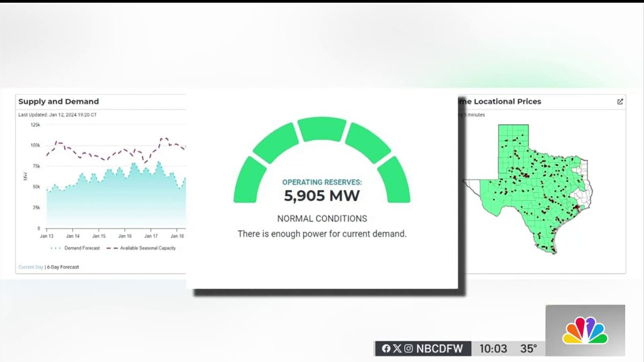Click the X social media icon
Image resolution: width=644 pixels, height=362 pixels.
[x=397, y=348]
